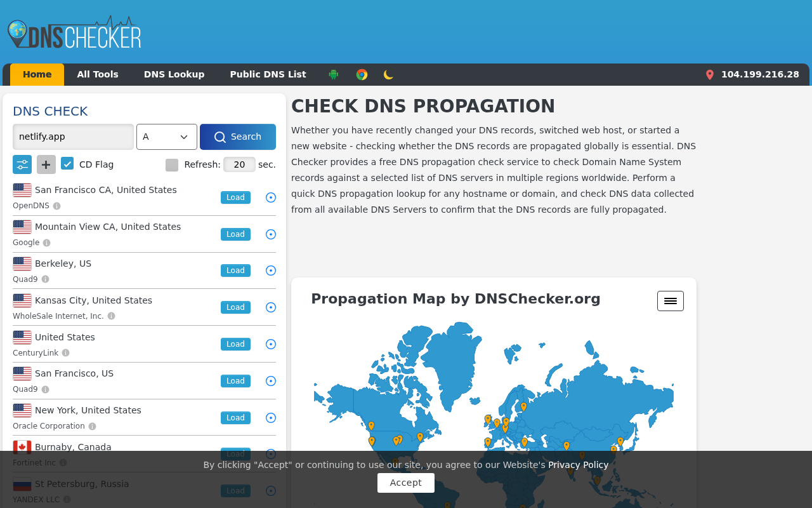Load results for New York Oracle server

click(x=235, y=418)
